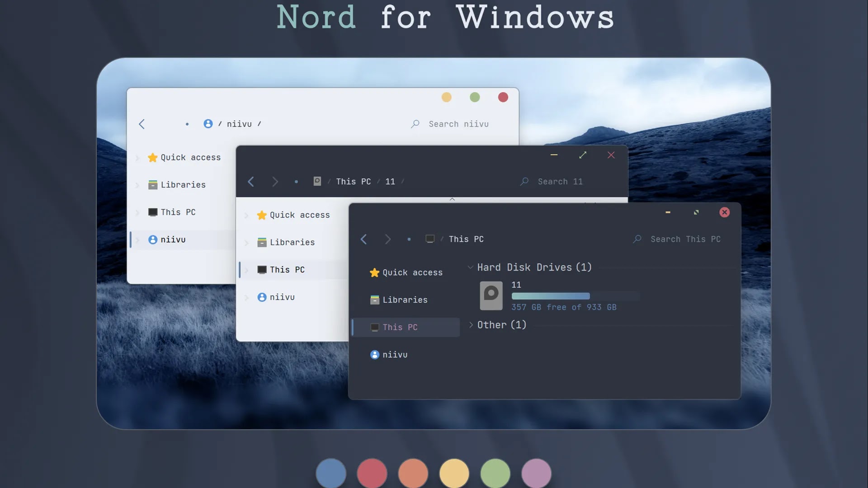Click the monitor icon in the This PC address bar
The width and height of the screenshot is (868, 488).
(x=430, y=239)
